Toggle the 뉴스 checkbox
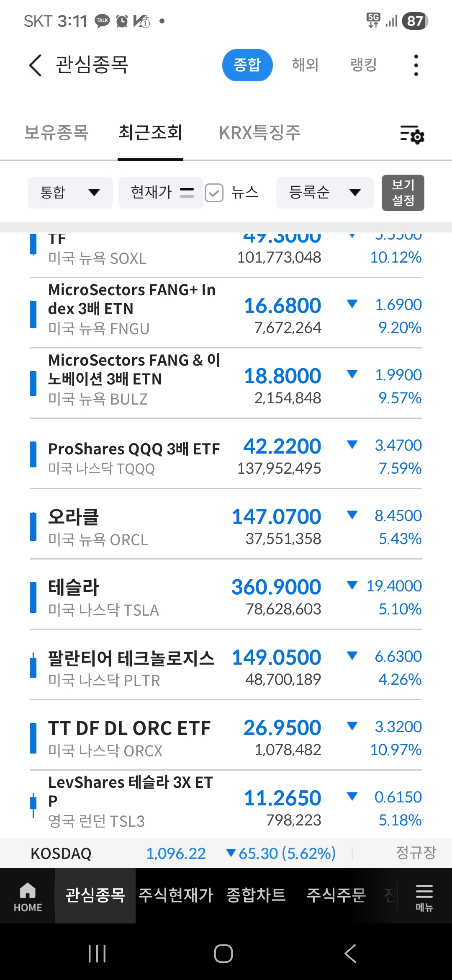The width and height of the screenshot is (452, 980). 214,193
